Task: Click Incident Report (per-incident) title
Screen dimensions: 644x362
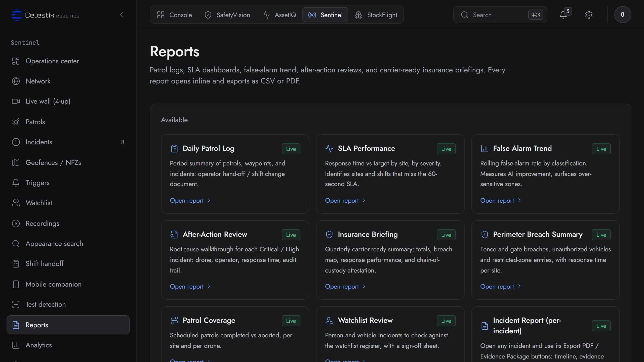Action: point(527,326)
